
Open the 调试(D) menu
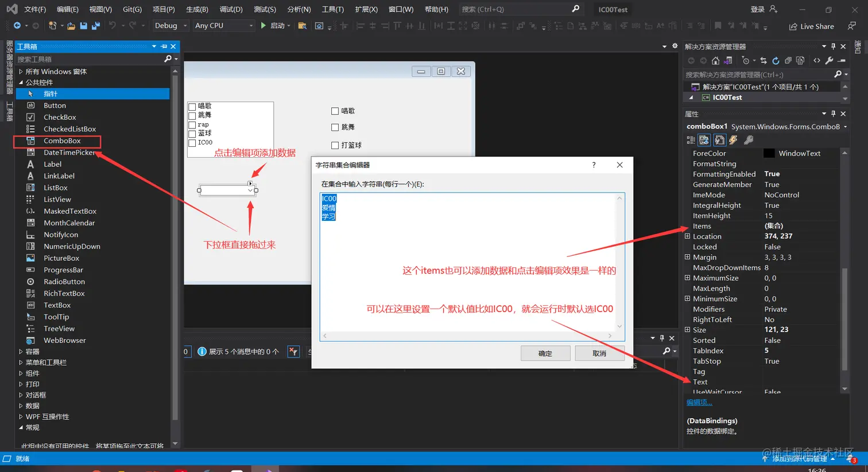click(x=231, y=9)
